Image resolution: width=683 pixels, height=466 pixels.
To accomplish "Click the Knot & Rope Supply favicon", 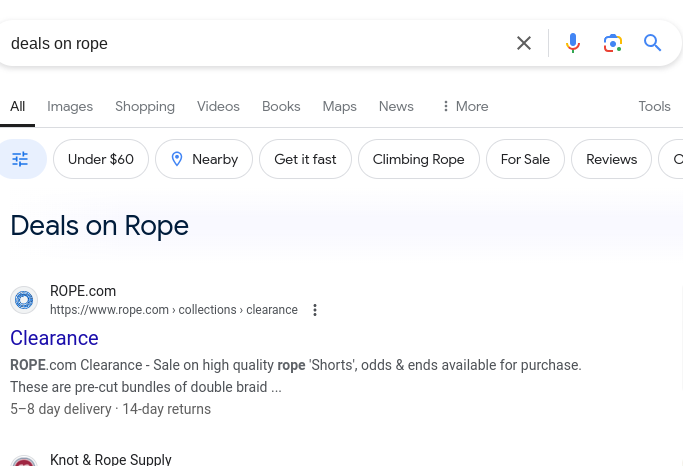I will pos(24,461).
